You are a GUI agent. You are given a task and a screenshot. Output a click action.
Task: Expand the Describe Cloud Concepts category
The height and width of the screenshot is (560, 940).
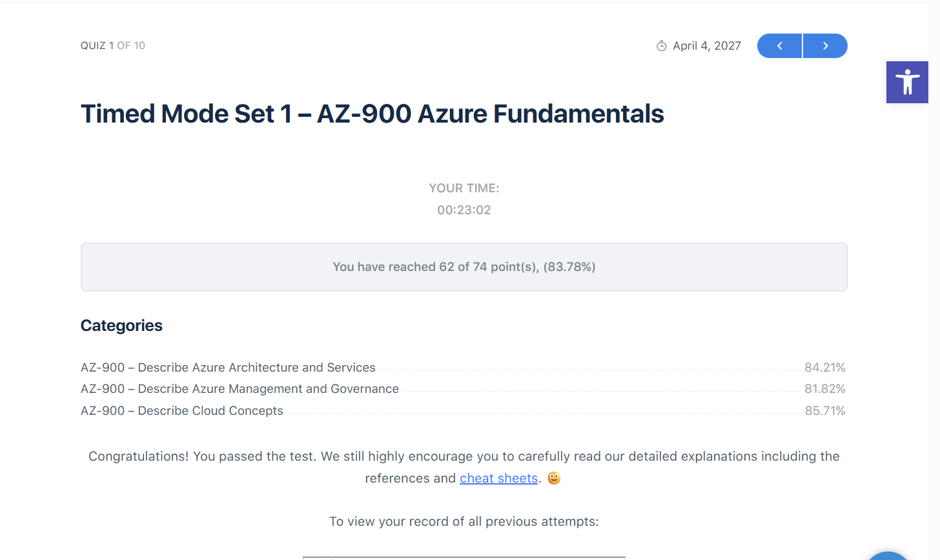181,410
